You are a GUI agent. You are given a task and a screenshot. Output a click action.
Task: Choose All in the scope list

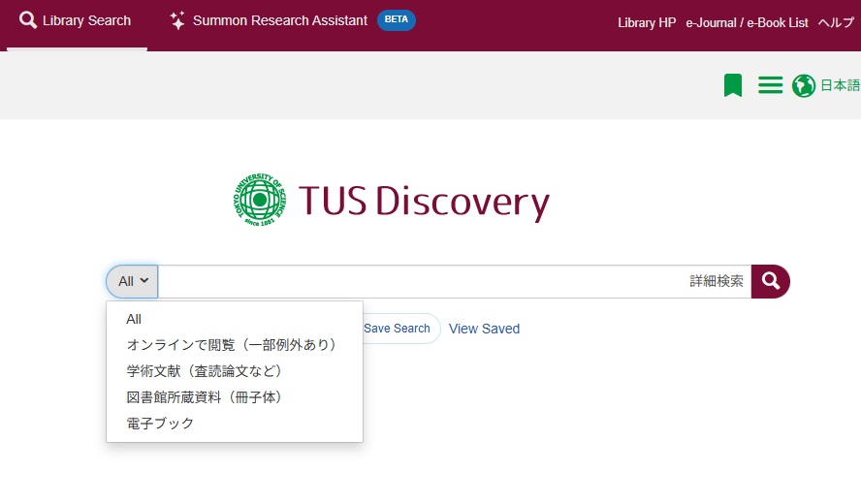(134, 319)
